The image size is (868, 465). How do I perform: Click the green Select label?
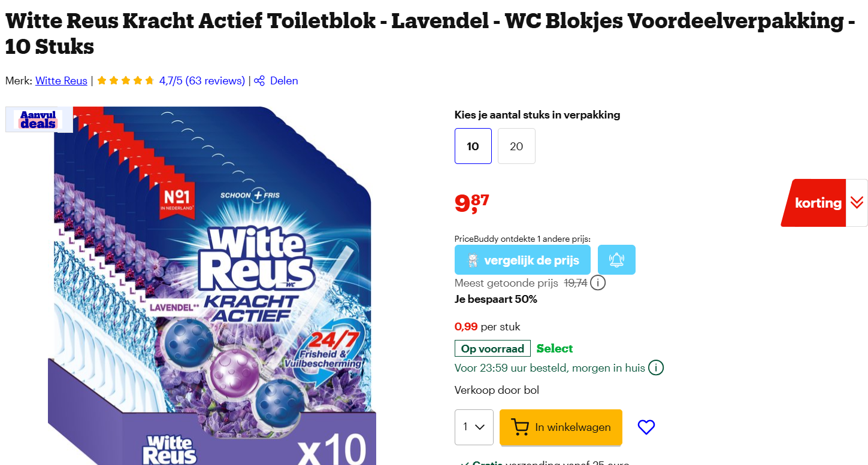(554, 348)
